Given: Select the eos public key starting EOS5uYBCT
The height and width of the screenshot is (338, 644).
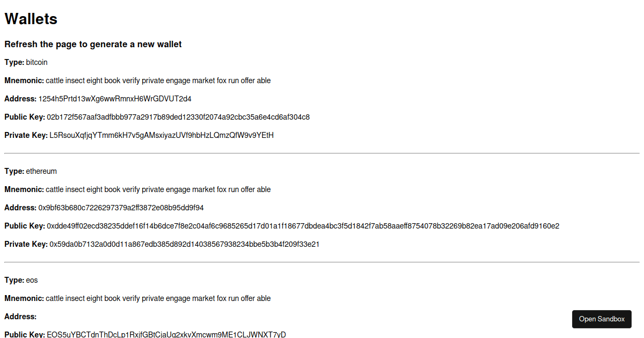Looking at the screenshot, I should coord(166,334).
